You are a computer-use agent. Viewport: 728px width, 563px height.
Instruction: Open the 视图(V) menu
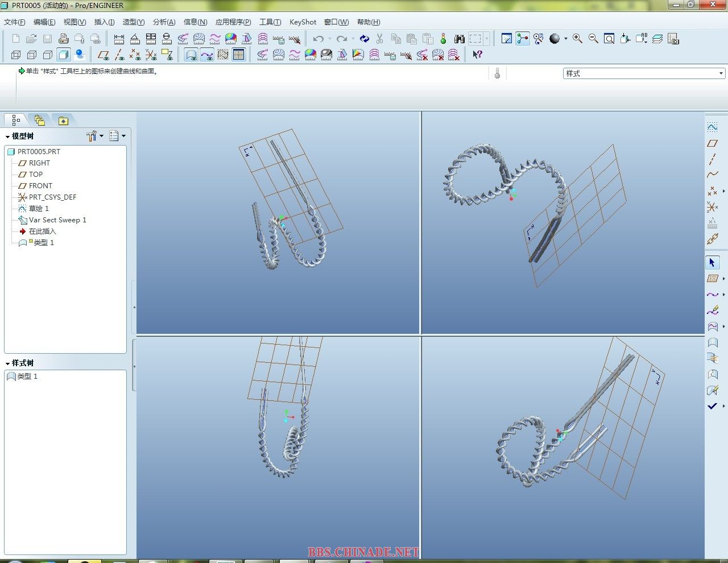pyautogui.click(x=75, y=22)
